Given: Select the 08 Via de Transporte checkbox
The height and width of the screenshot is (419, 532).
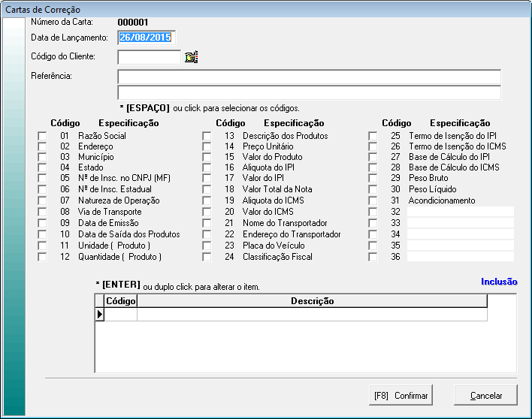Looking at the screenshot, I should [x=42, y=212].
